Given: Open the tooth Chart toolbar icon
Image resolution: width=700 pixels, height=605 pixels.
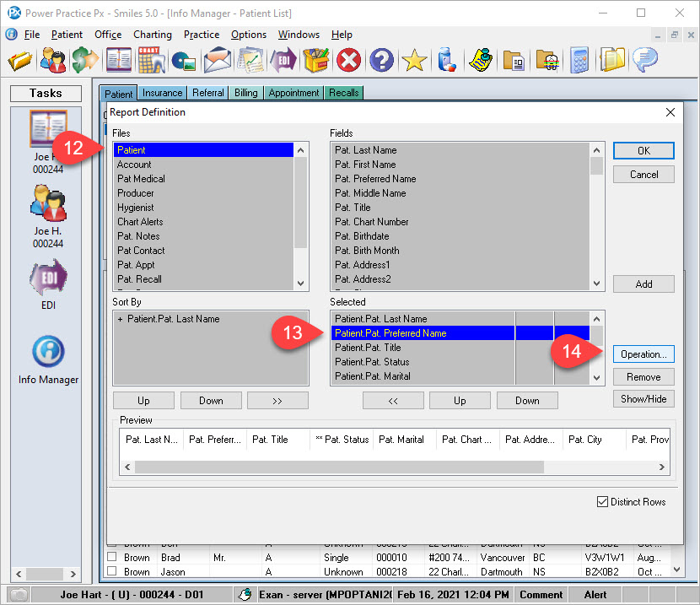Looking at the screenshot, I should click(x=151, y=60).
